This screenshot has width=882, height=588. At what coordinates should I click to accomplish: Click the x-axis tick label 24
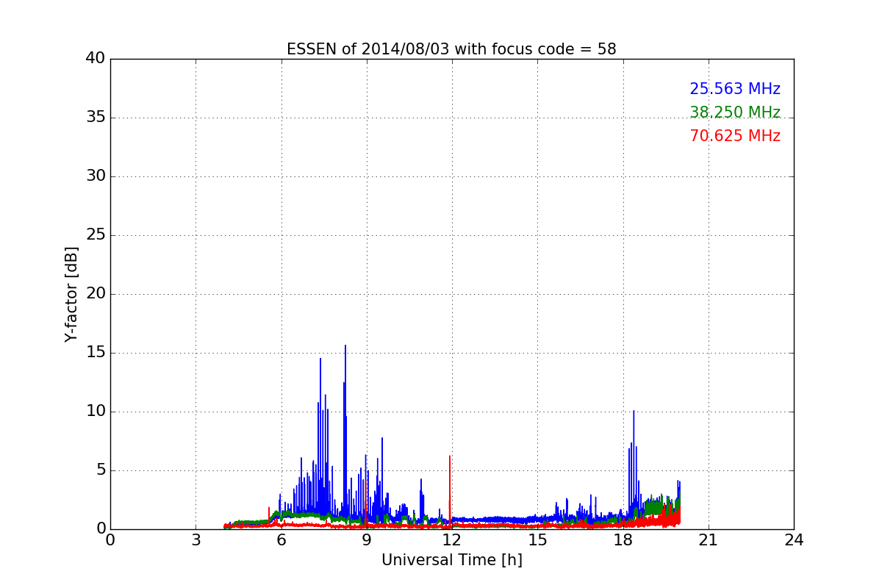(794, 540)
